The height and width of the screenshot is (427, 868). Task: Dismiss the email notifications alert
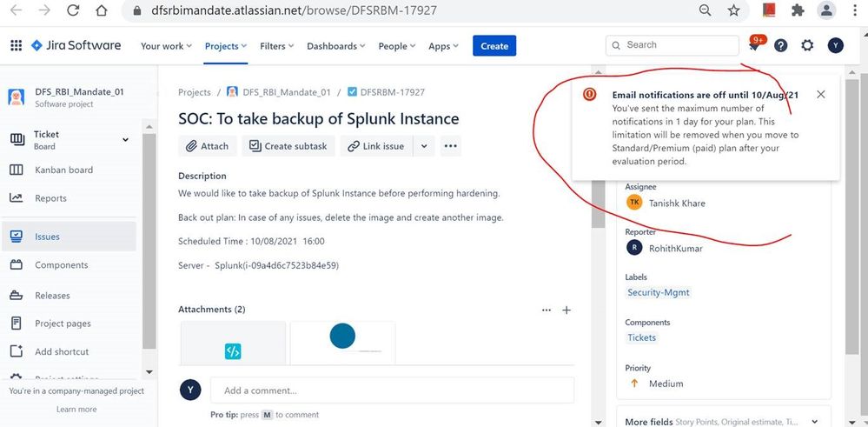820,95
